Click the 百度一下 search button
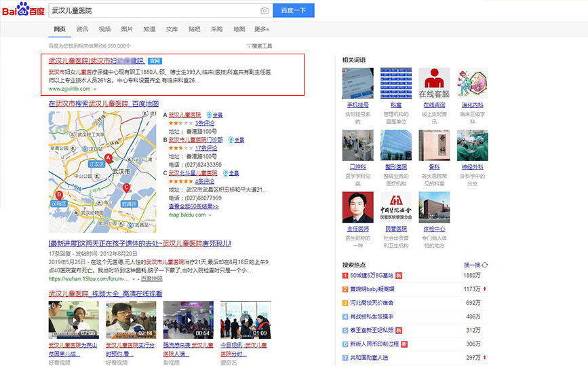The width and height of the screenshot is (588, 366). point(294,10)
